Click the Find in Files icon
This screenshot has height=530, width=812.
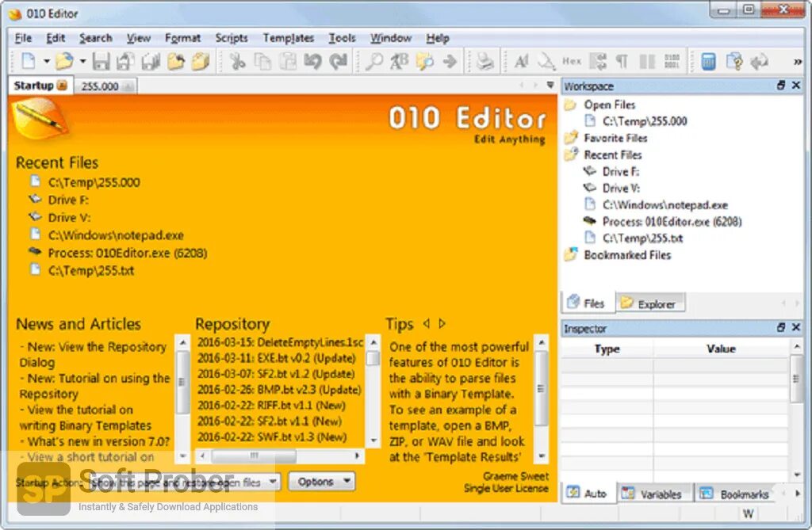click(x=425, y=62)
